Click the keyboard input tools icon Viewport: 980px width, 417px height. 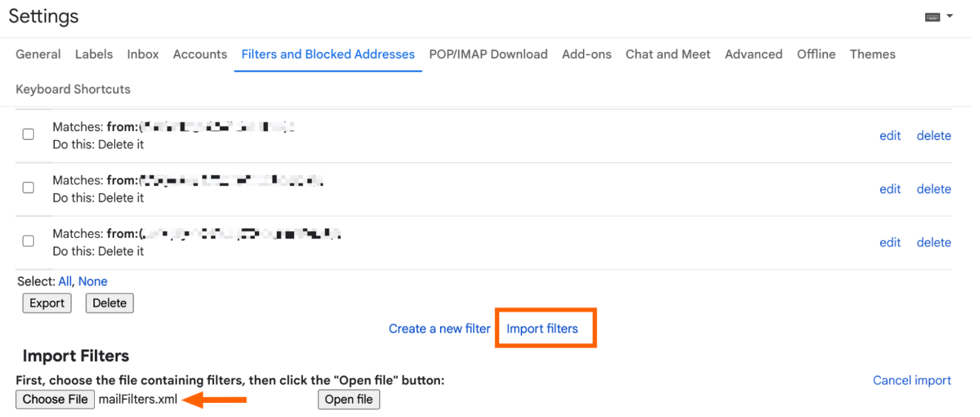click(x=933, y=17)
